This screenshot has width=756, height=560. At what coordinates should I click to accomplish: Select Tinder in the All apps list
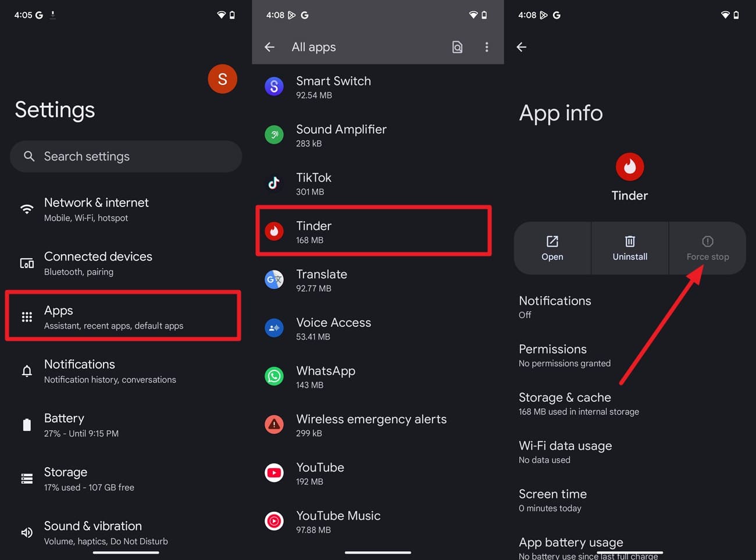[373, 231]
